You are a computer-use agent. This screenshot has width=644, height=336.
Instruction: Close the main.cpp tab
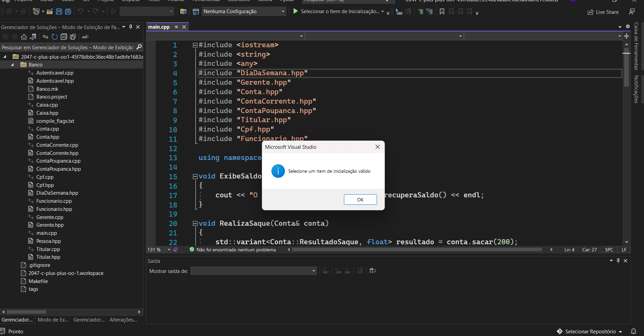(184, 27)
